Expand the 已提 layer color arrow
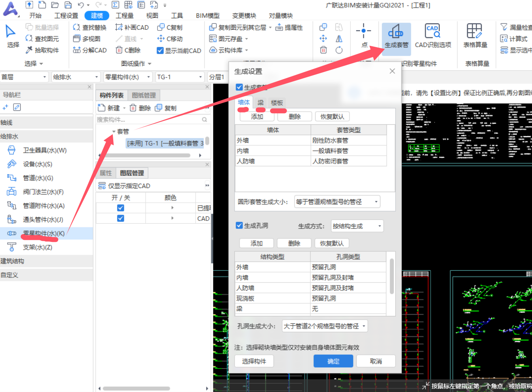 tap(172, 208)
